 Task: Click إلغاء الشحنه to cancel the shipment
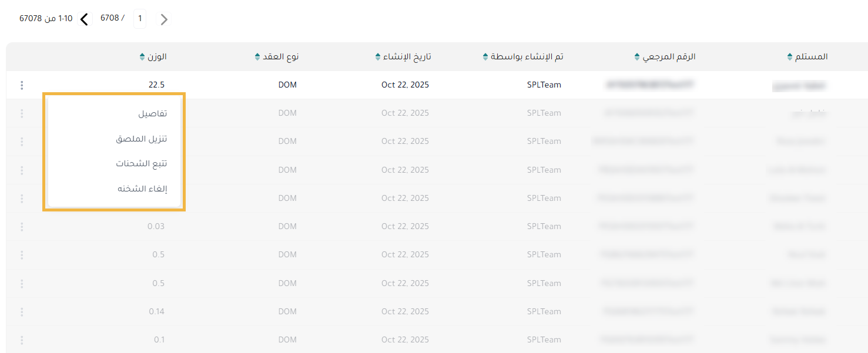click(x=142, y=189)
